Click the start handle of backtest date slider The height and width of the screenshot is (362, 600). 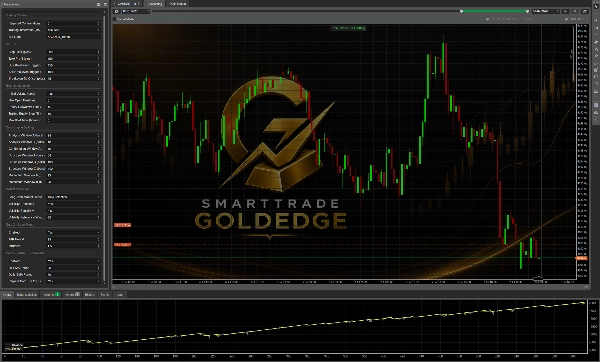coord(461,11)
